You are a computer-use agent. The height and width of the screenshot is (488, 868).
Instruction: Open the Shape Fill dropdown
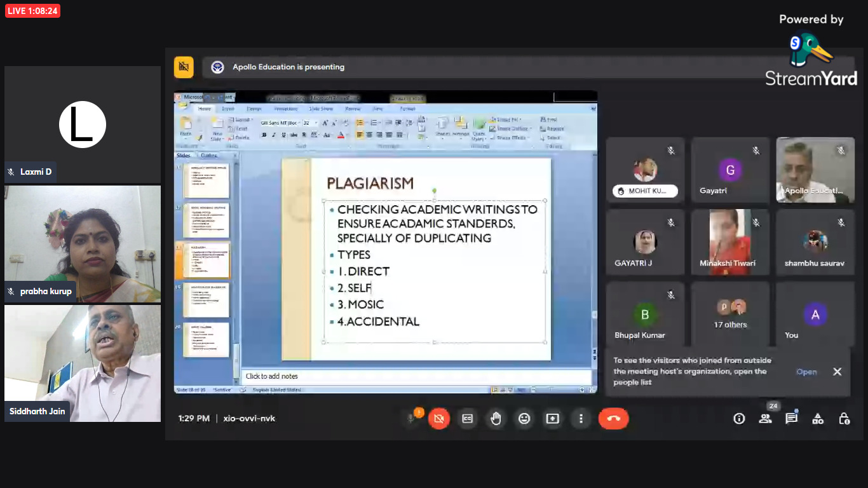tap(506, 119)
